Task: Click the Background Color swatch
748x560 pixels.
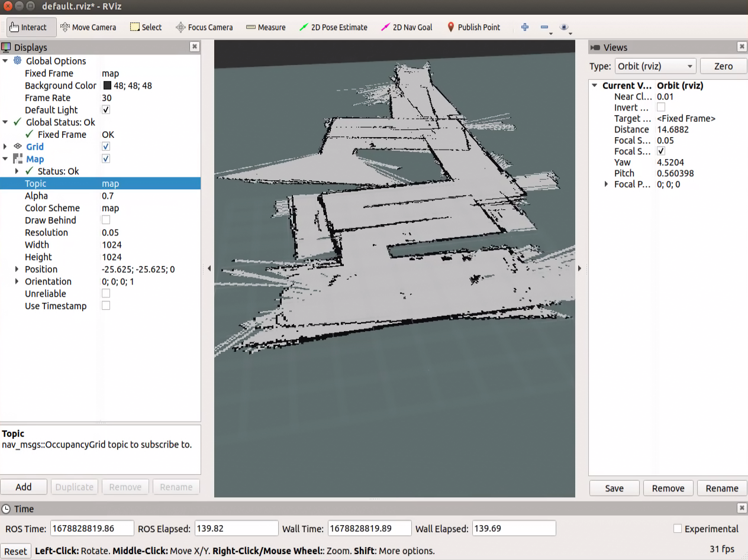Action: [107, 86]
